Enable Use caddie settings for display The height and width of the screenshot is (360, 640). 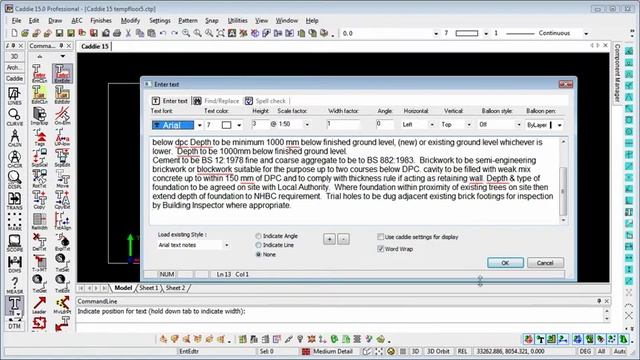[380, 237]
